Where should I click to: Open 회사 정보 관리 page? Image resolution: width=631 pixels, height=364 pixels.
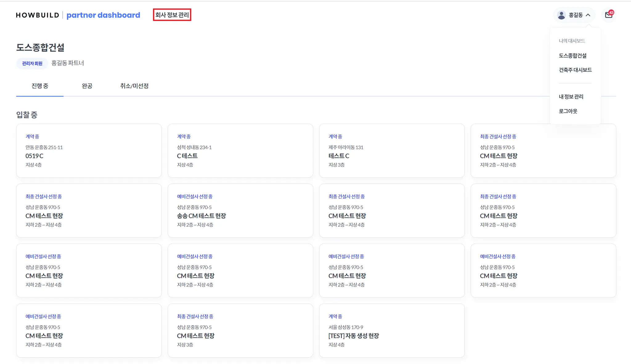pos(172,15)
